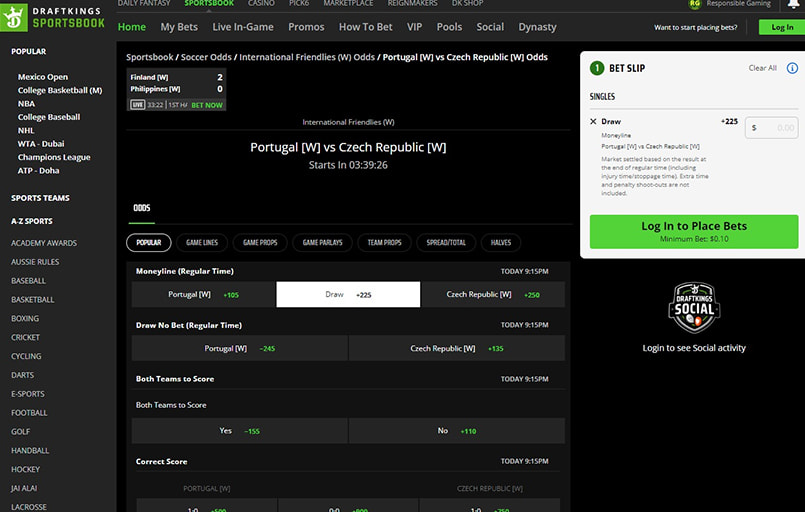
Task: Click the notifications bell icon
Action: tap(794, 4)
